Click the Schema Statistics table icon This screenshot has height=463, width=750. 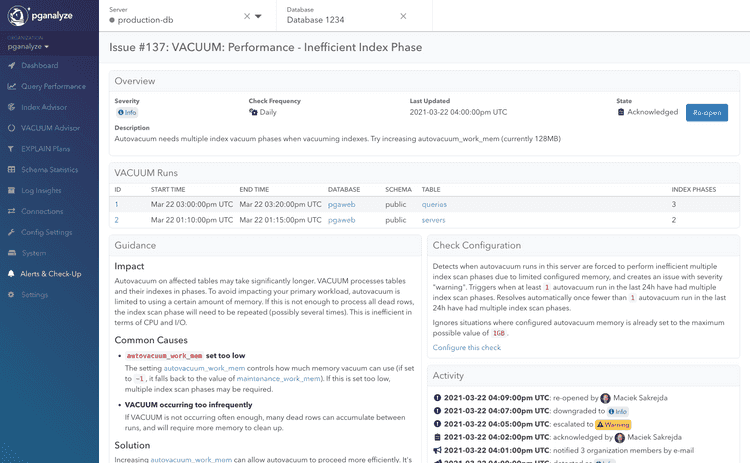point(11,170)
